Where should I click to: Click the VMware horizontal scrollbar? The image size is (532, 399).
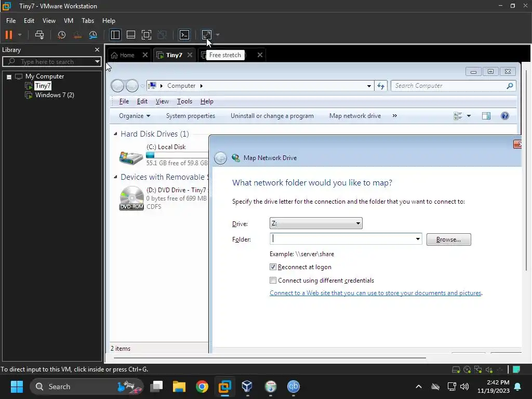[x=270, y=357]
